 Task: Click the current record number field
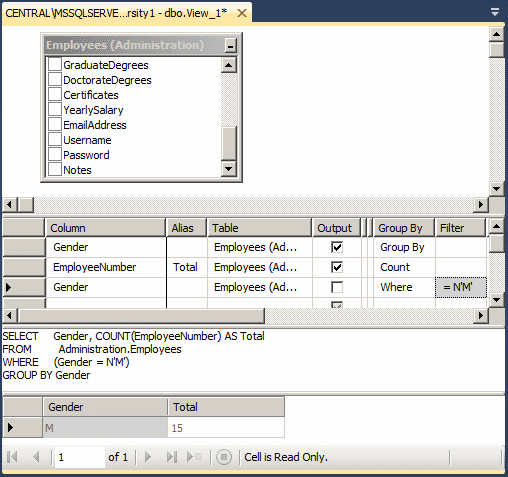[80, 457]
